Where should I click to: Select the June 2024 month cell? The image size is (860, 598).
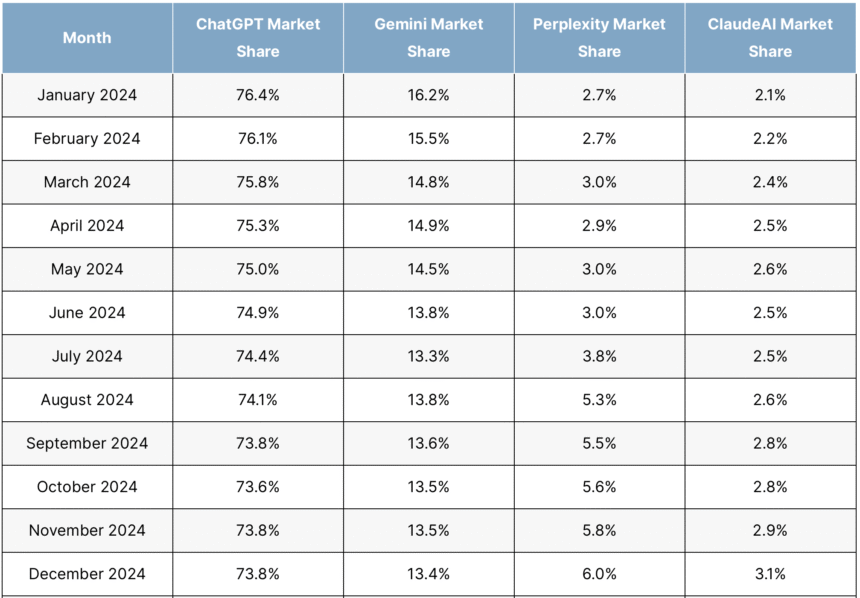pos(87,313)
